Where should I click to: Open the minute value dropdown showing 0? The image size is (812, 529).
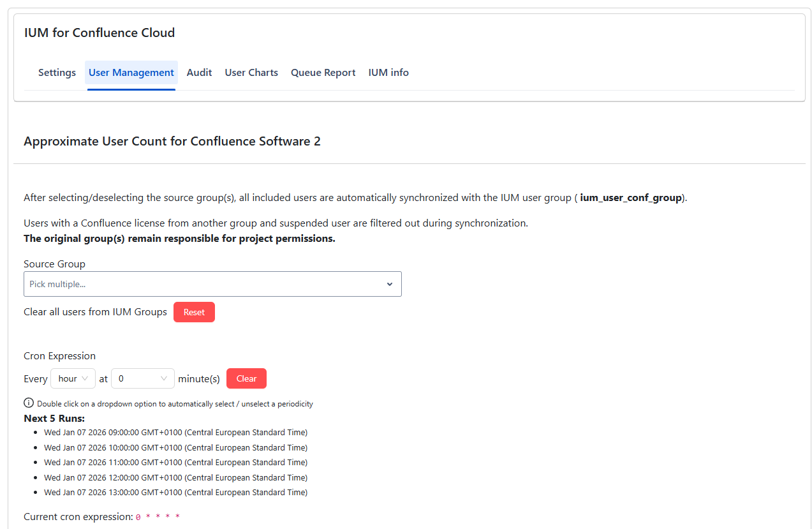point(143,378)
